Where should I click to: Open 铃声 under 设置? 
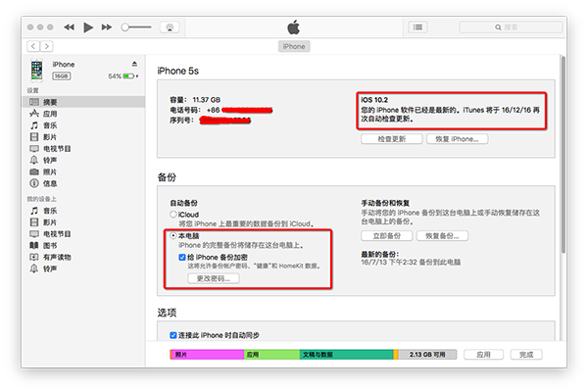click(x=84, y=160)
